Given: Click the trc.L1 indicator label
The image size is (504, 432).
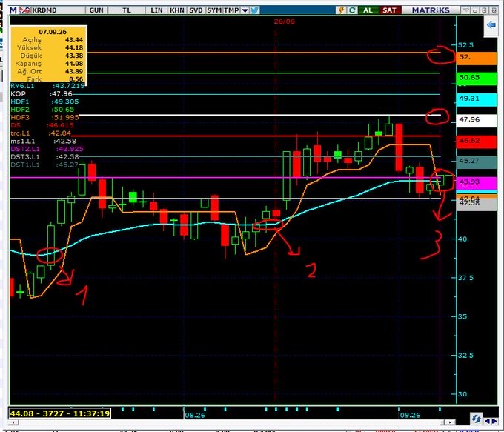Looking at the screenshot, I should tap(20, 133).
